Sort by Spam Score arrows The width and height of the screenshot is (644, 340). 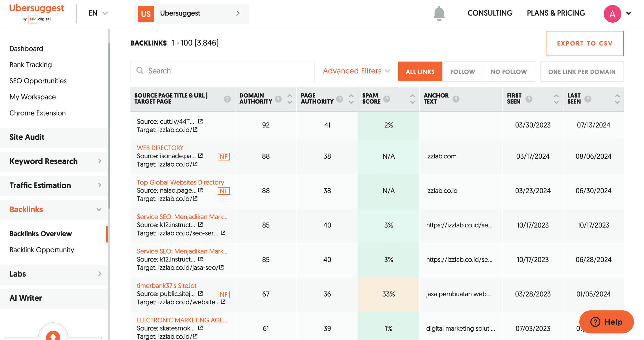tap(413, 99)
